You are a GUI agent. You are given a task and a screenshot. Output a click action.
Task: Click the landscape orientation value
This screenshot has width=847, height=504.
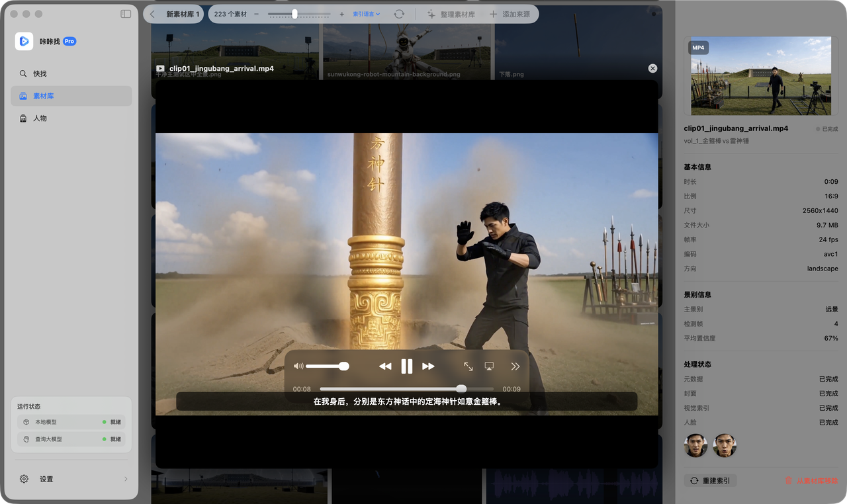click(x=823, y=269)
